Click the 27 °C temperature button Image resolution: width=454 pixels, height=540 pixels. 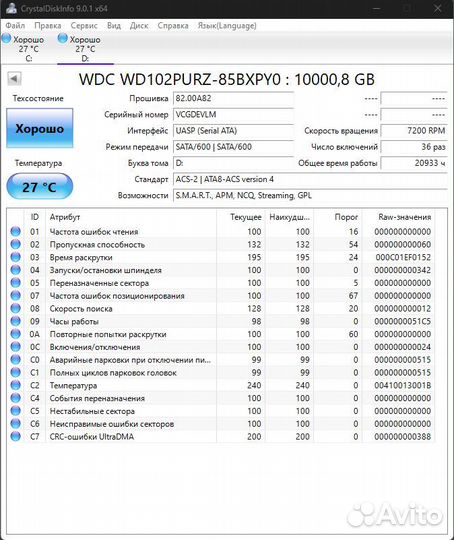point(40,186)
